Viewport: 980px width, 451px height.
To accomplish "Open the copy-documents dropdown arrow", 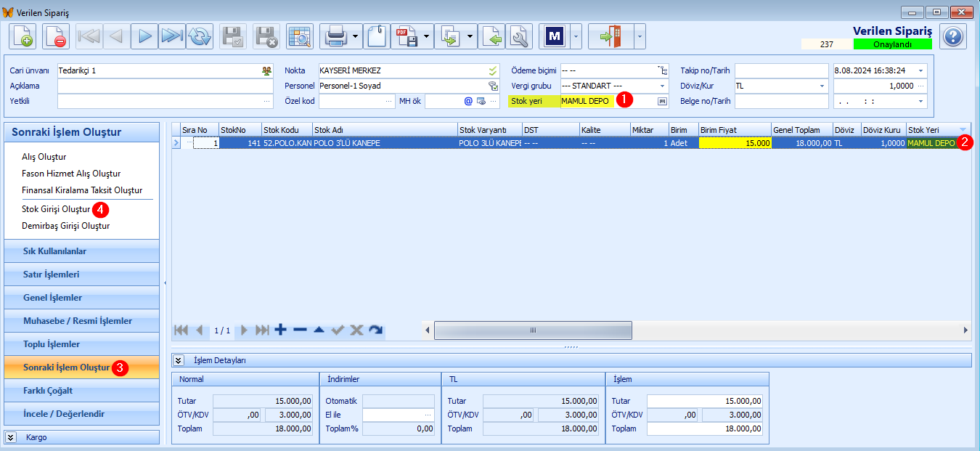I will (x=470, y=36).
